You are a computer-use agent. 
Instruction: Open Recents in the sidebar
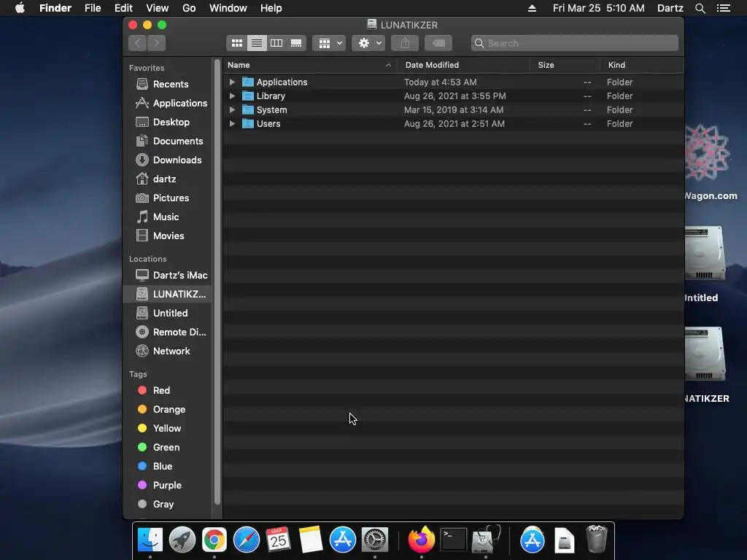(169, 85)
